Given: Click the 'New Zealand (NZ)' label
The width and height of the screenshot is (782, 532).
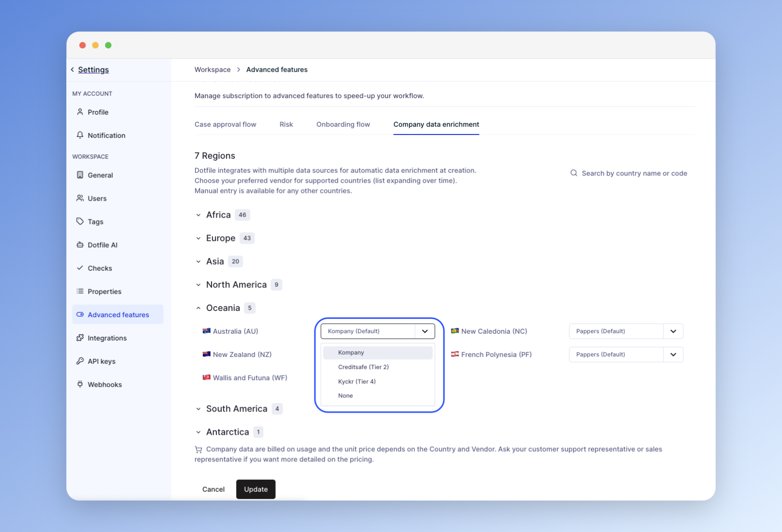Looking at the screenshot, I should click(x=242, y=355).
